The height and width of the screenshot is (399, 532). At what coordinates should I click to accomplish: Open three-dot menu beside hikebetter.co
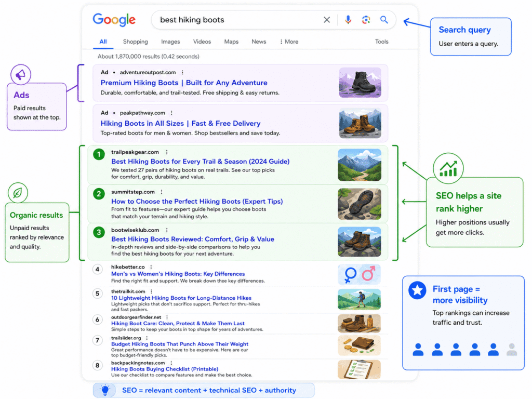tap(151, 267)
